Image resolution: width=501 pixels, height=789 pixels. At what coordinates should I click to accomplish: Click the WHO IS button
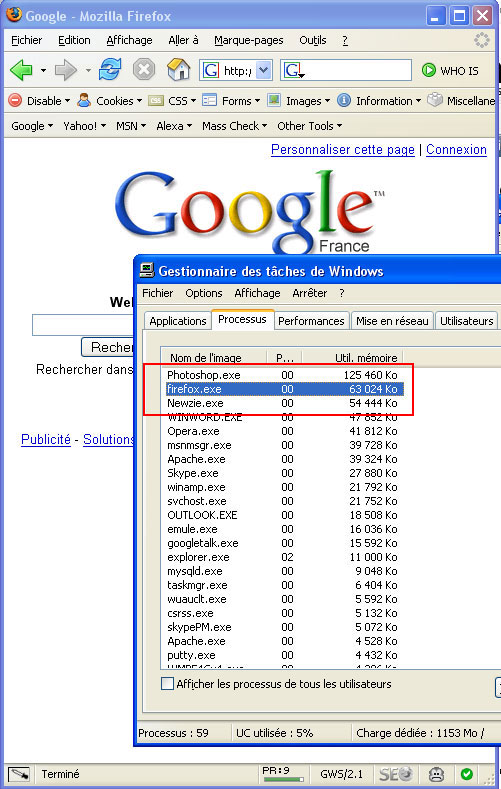[x=450, y=70]
